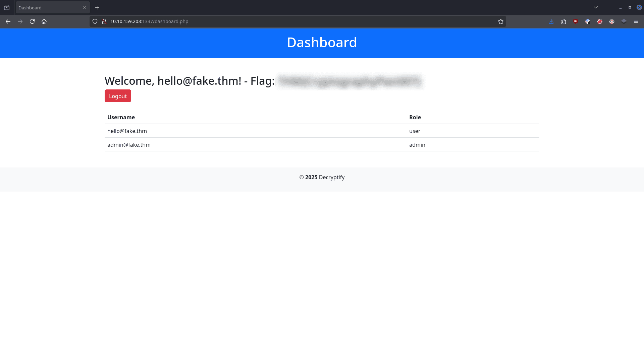The height and width of the screenshot is (347, 644).
Task: Click the admin@fake.thm table row
Action: (129, 145)
